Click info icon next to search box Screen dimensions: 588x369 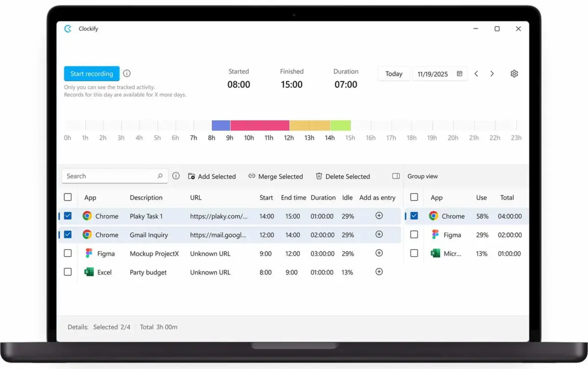[176, 176]
